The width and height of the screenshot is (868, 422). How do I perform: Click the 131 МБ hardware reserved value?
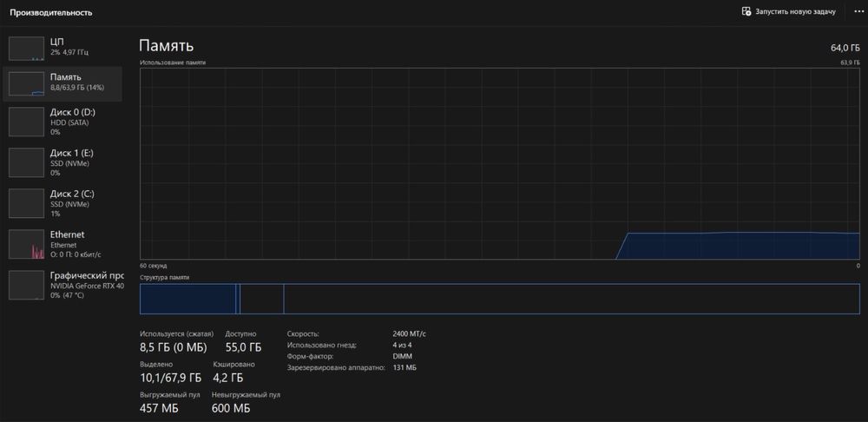(x=404, y=367)
